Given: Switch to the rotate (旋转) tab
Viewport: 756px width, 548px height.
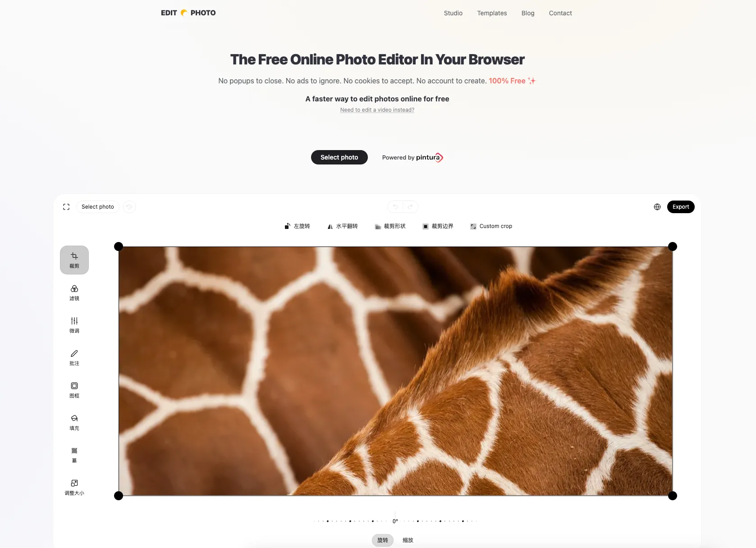Looking at the screenshot, I should pos(383,540).
